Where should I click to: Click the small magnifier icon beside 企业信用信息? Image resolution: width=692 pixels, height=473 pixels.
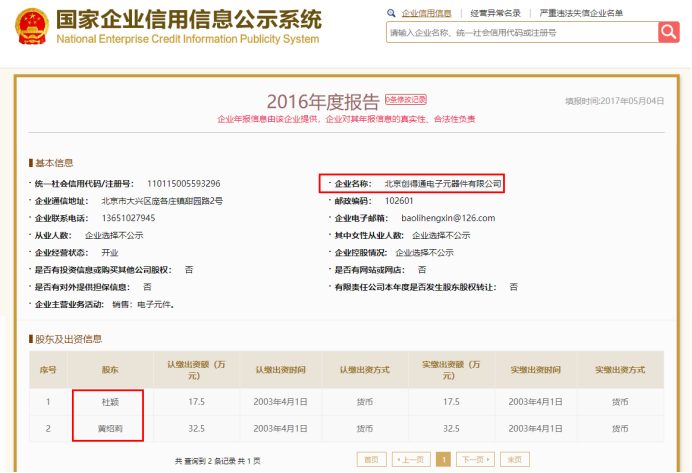click(x=391, y=13)
